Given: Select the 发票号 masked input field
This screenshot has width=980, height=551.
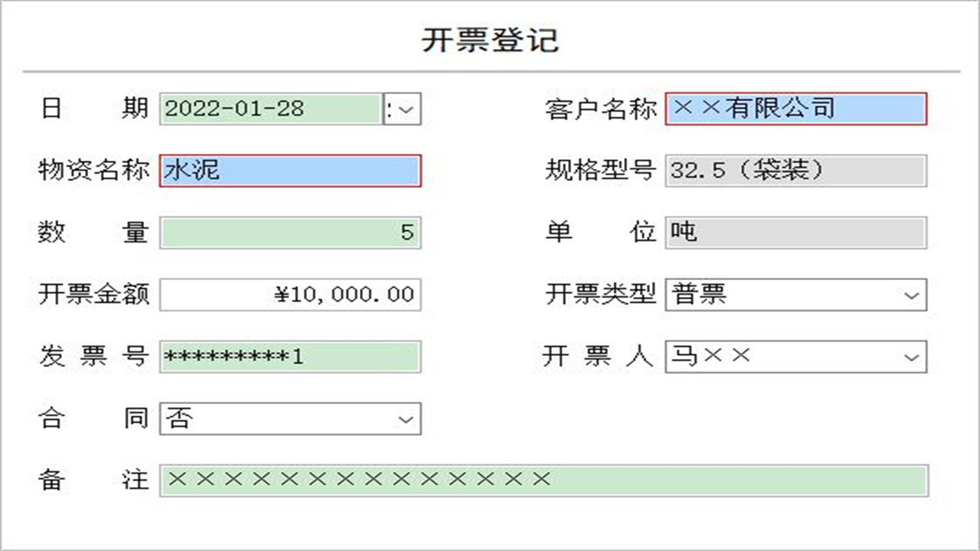Looking at the screenshot, I should pos(289,356).
